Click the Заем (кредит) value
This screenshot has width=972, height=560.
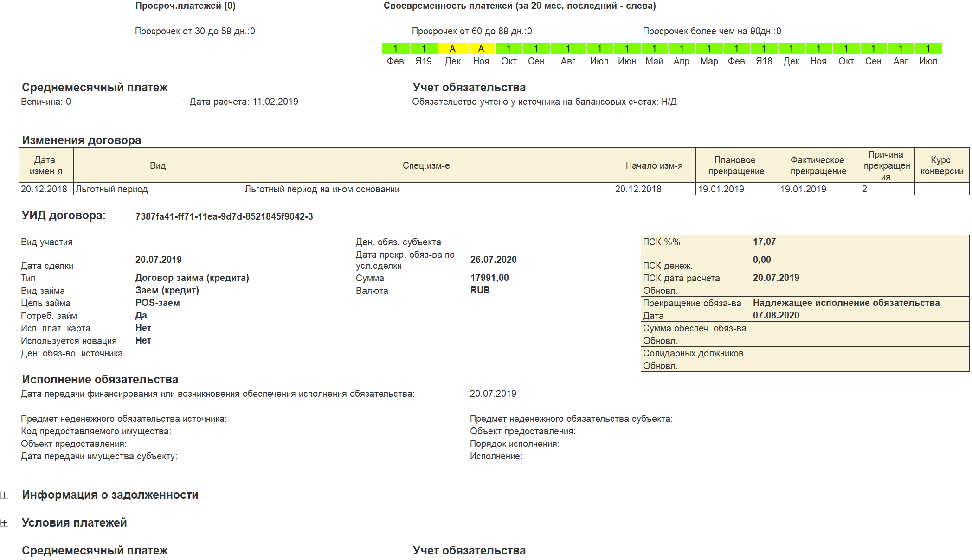pos(167,290)
